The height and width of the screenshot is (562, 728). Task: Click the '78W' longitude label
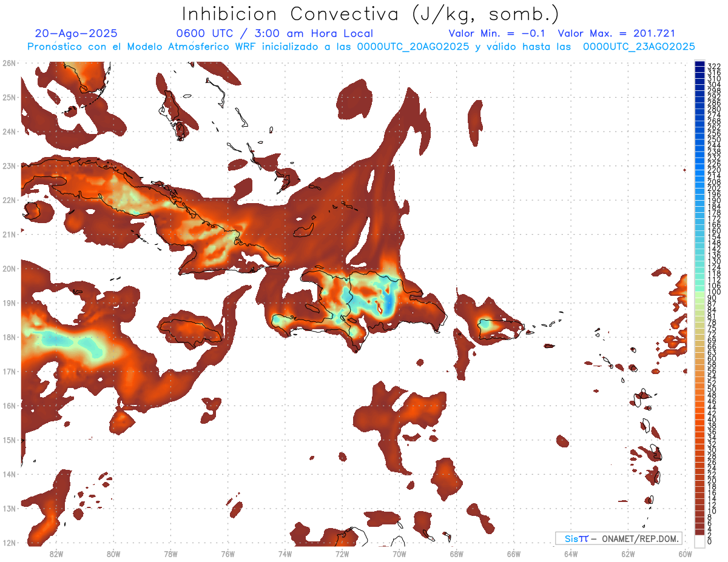click(170, 554)
